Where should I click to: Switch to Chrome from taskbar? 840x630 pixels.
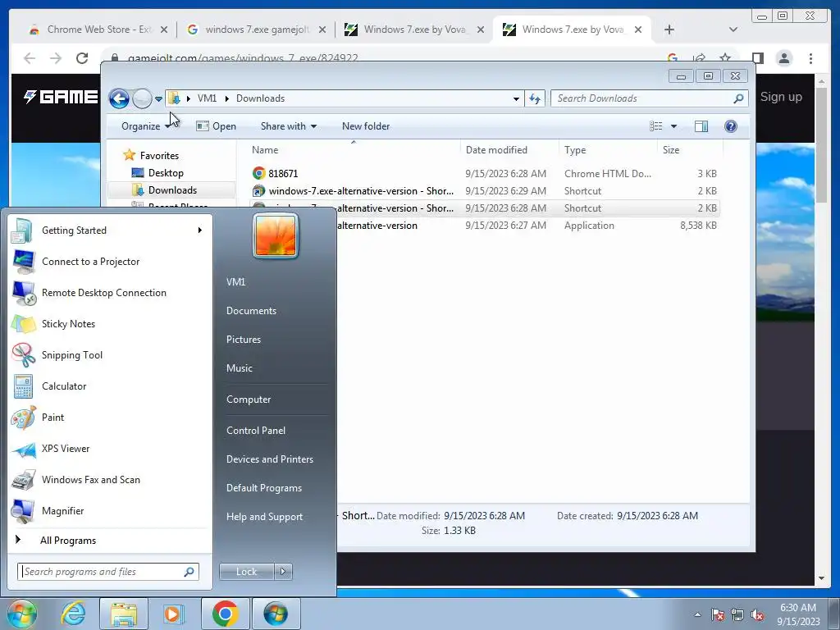pos(226,614)
